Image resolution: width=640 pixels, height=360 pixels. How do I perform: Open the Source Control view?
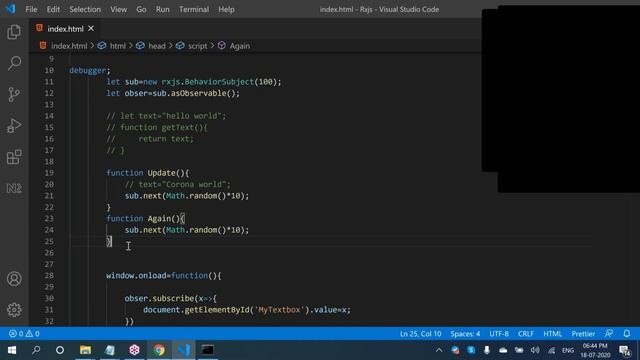[x=14, y=94]
